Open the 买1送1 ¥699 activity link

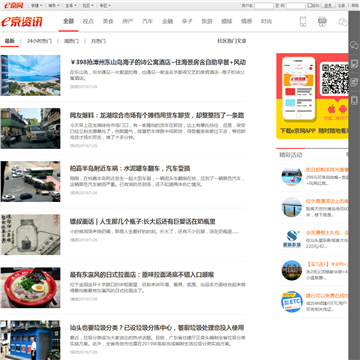(x=327, y=264)
